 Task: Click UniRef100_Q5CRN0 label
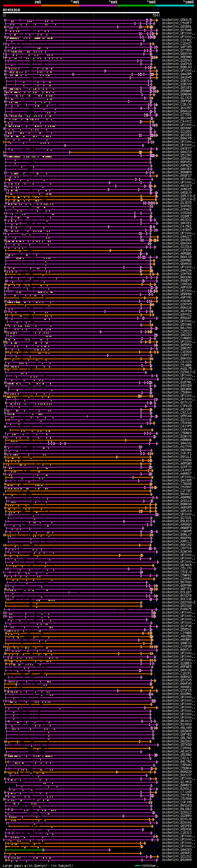pyautogui.click(x=177, y=755)
